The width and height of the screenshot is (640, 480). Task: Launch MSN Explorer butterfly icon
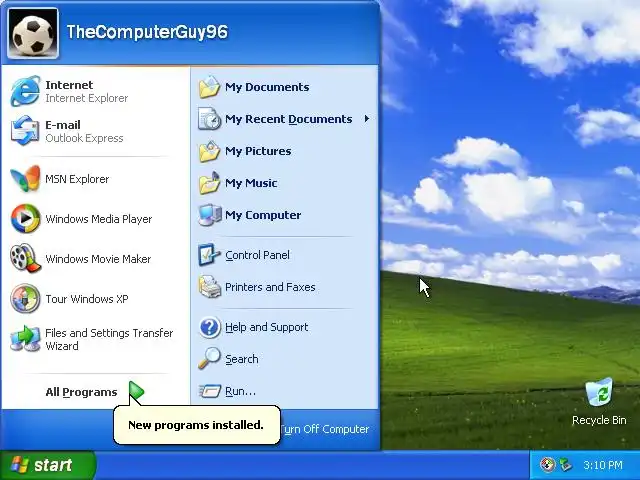(x=25, y=179)
